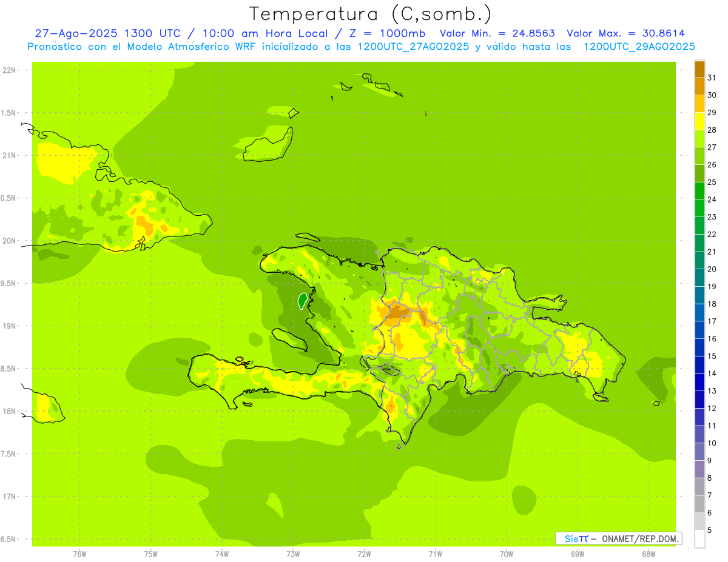This screenshot has height=562, width=728.
Task: Click the WRF model forecast subtitle line
Action: (361, 47)
